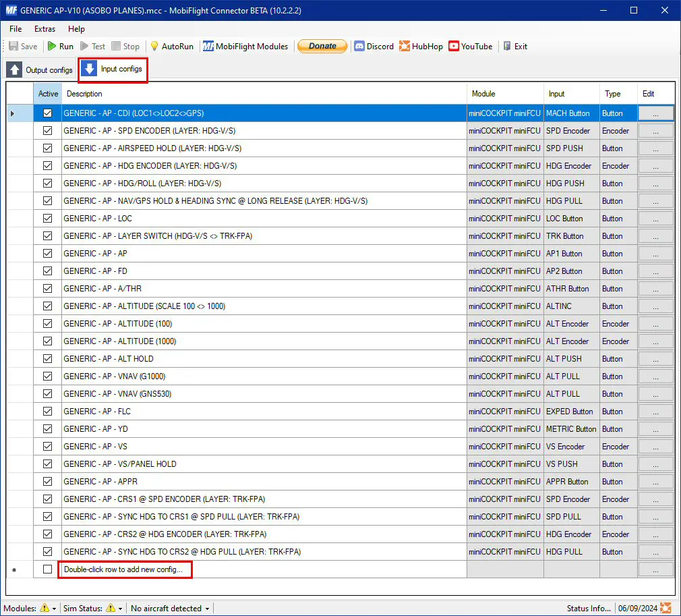The image size is (681, 616).
Task: Toggle Active checkbox for GENERIC - AP - APPR
Action: 47,481
